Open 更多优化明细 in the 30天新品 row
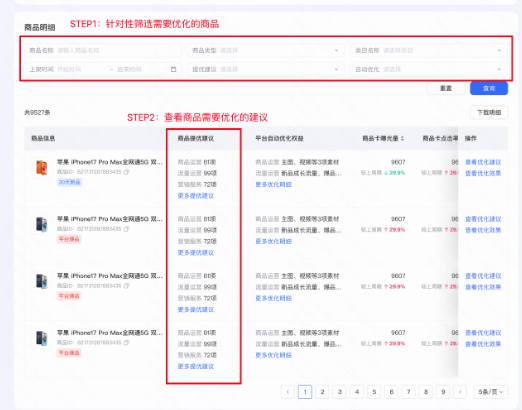The height and width of the screenshot is (410, 522). click(273, 184)
